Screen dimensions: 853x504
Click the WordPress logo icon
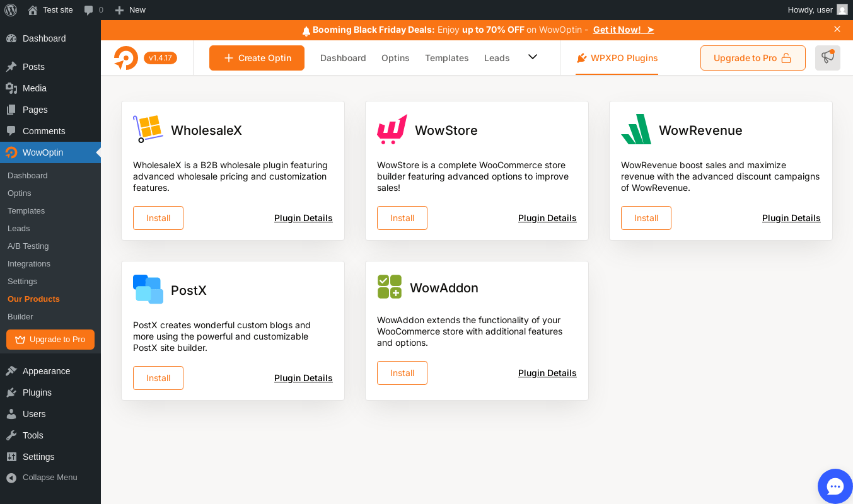11,10
